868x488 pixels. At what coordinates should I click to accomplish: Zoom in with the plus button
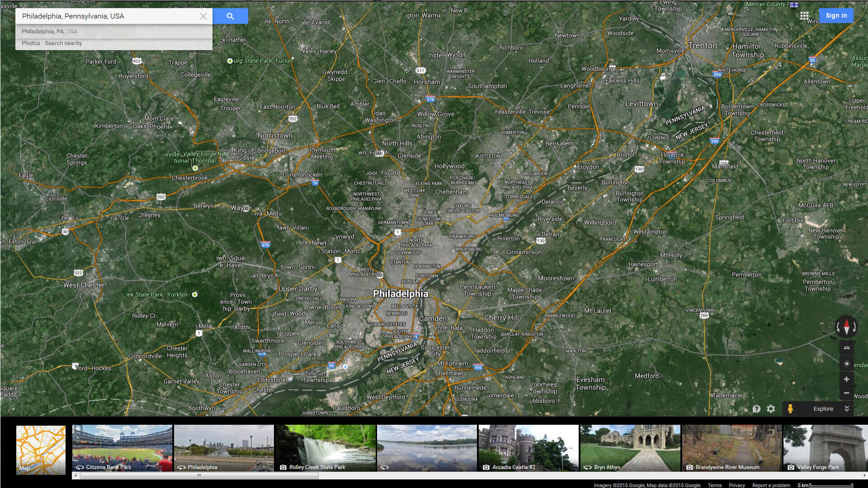click(846, 379)
